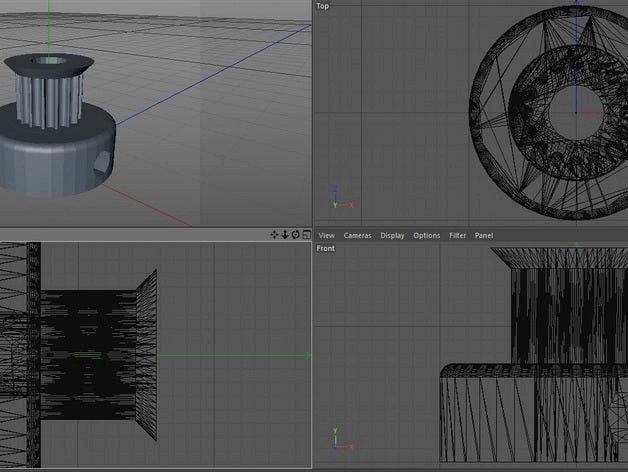Image resolution: width=628 pixels, height=472 pixels.
Task: Open the Display menu
Action: point(392,235)
